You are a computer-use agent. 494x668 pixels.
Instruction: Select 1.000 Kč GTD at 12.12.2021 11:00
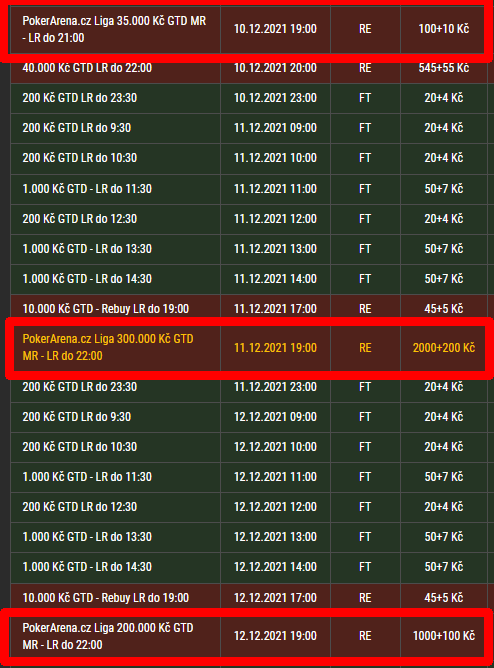click(x=247, y=477)
